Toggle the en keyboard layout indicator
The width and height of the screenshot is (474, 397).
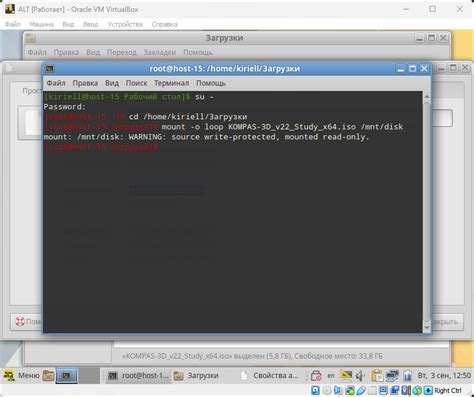point(331,376)
